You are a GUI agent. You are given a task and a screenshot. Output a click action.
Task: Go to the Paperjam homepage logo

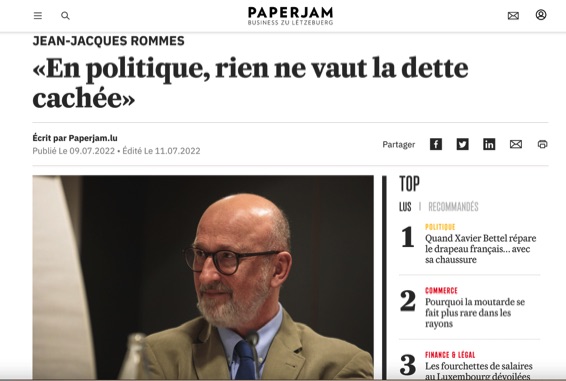(x=290, y=16)
